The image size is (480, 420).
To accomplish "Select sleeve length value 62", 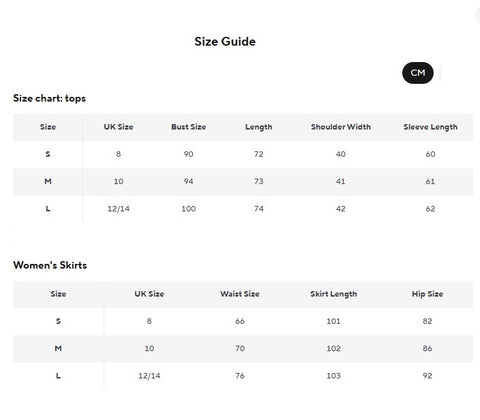I will [x=430, y=209].
